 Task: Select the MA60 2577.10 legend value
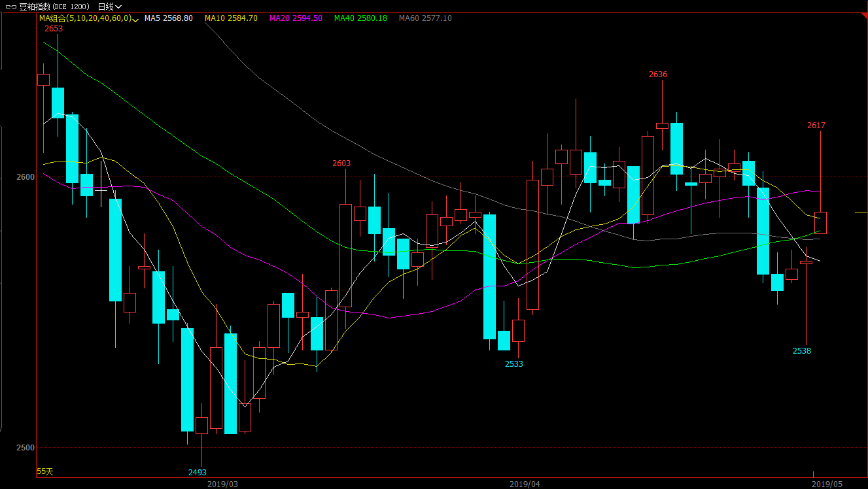425,18
